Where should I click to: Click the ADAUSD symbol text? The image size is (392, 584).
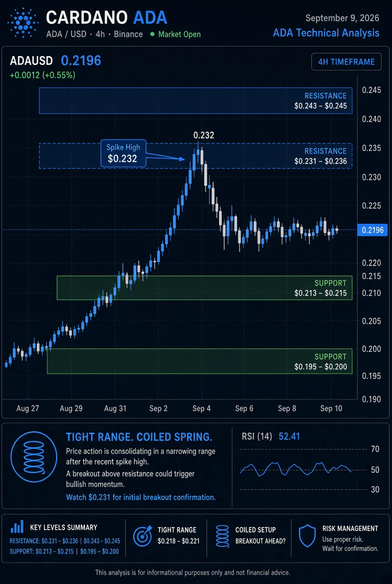[x=31, y=61]
